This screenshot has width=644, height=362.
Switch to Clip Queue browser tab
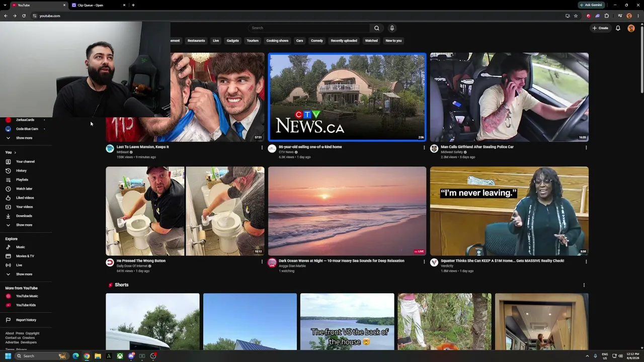coord(98,5)
